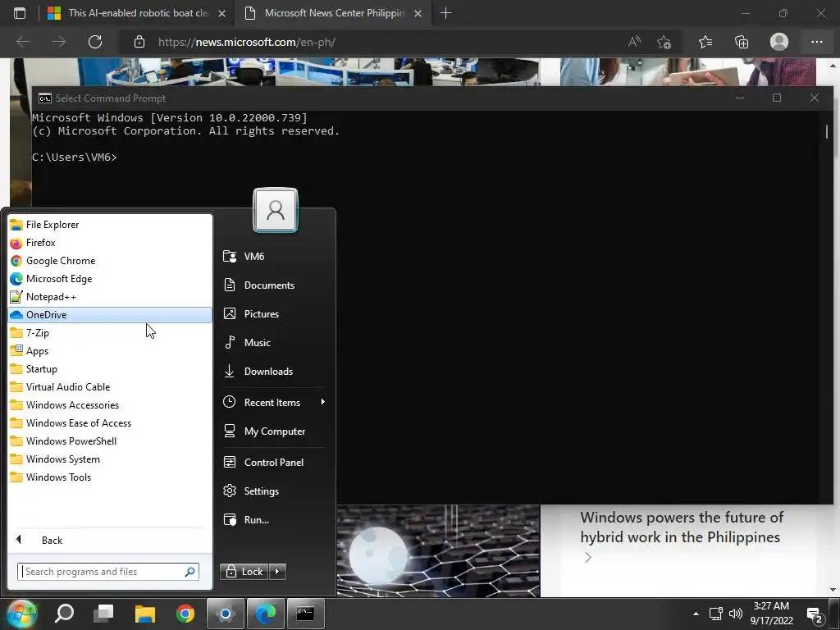
Task: Click the magnifier icon in start search box
Action: pyautogui.click(x=189, y=572)
